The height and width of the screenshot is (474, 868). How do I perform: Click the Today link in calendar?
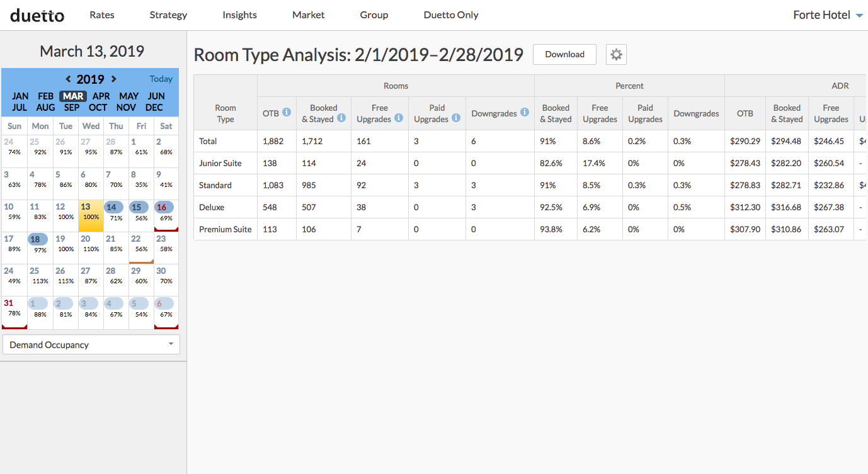point(161,79)
